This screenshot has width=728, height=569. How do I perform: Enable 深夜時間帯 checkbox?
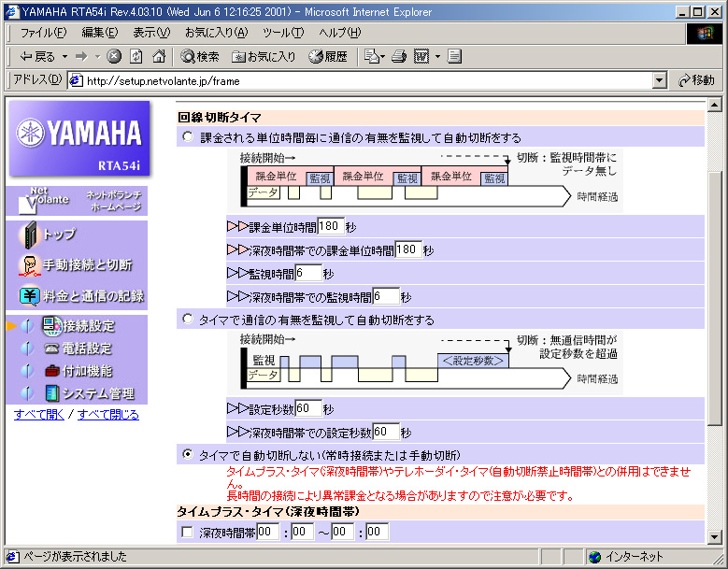pyautogui.click(x=187, y=532)
